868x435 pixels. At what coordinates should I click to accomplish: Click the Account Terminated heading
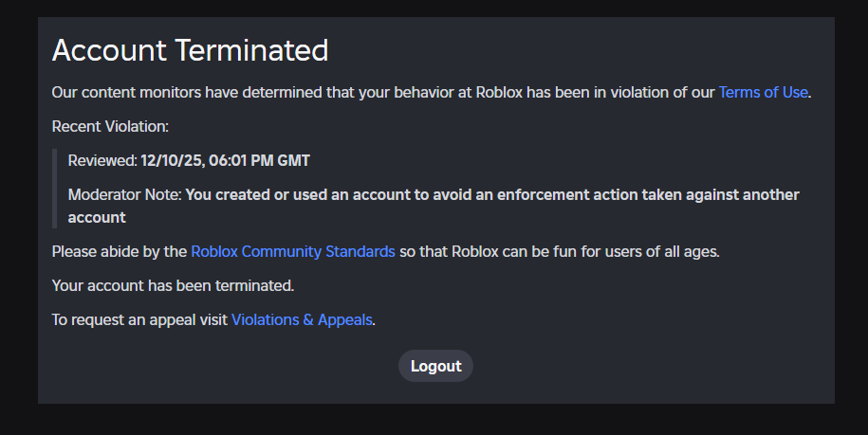(190, 50)
